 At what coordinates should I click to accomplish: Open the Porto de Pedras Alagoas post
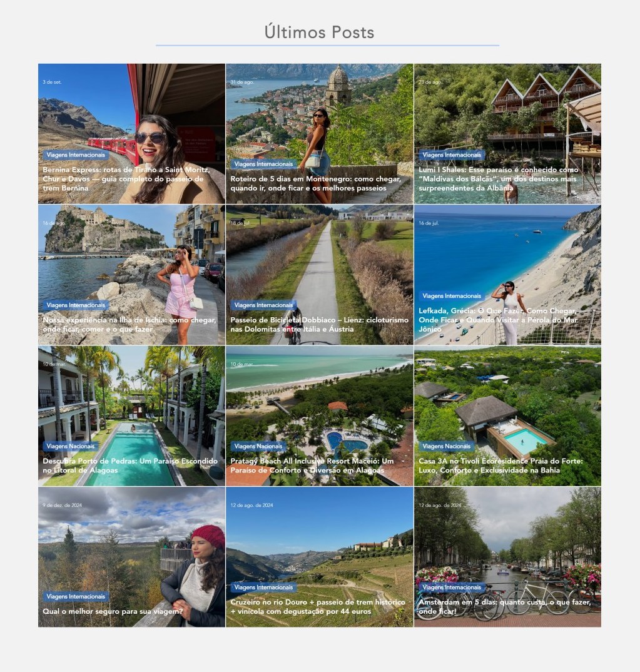click(x=130, y=466)
